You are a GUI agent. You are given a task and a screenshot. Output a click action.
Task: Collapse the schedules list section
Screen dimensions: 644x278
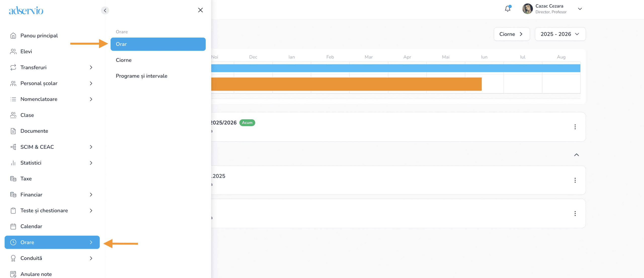576,155
